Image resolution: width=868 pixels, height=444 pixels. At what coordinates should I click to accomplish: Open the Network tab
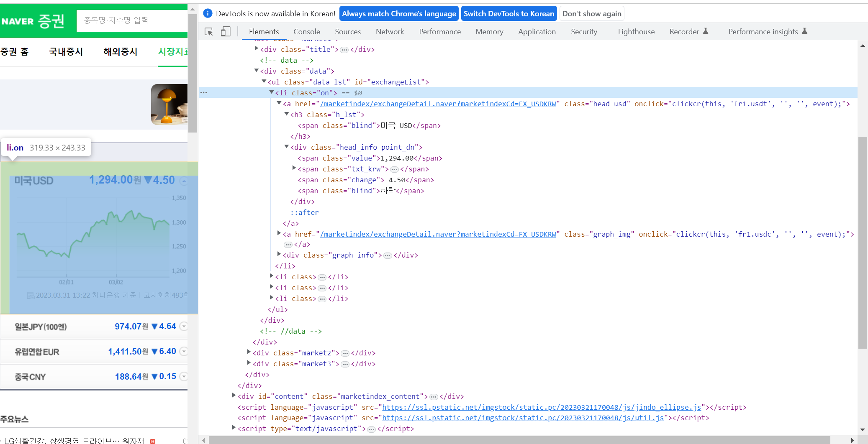coord(390,32)
